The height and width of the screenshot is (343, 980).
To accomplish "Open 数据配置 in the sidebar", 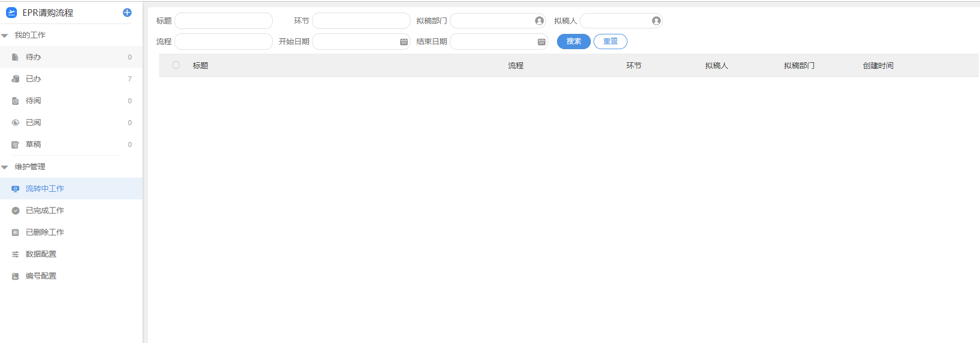I will [71, 254].
